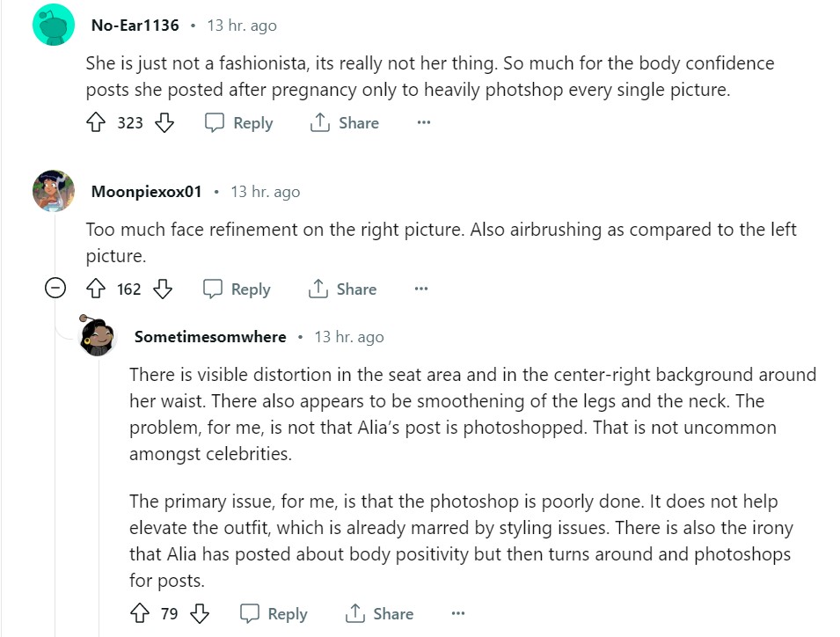Share Moonpiexox01's comment

[343, 289]
